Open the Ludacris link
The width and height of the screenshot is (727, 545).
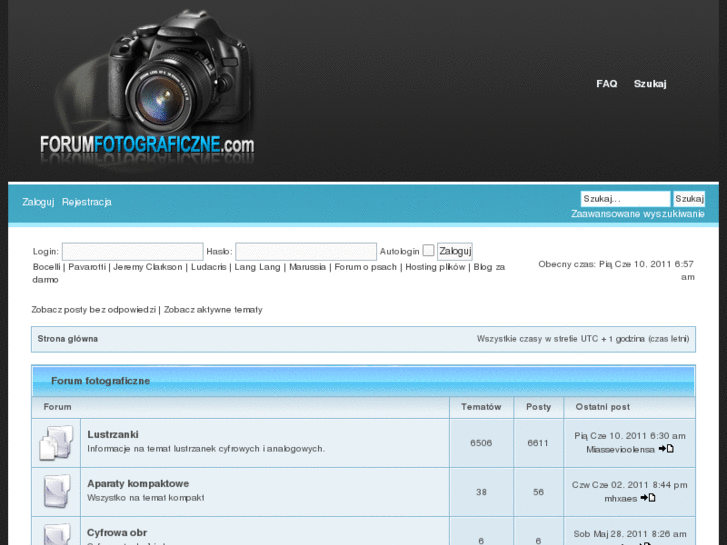click(209, 267)
